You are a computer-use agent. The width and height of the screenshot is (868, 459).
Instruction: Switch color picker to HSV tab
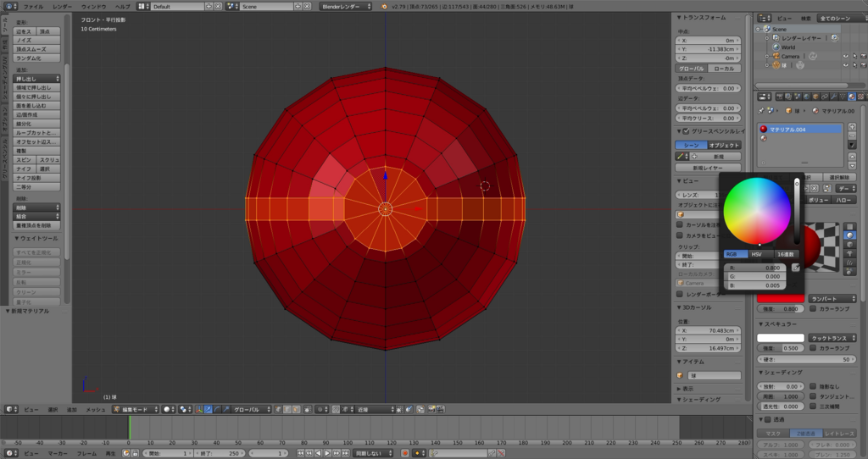tap(756, 254)
